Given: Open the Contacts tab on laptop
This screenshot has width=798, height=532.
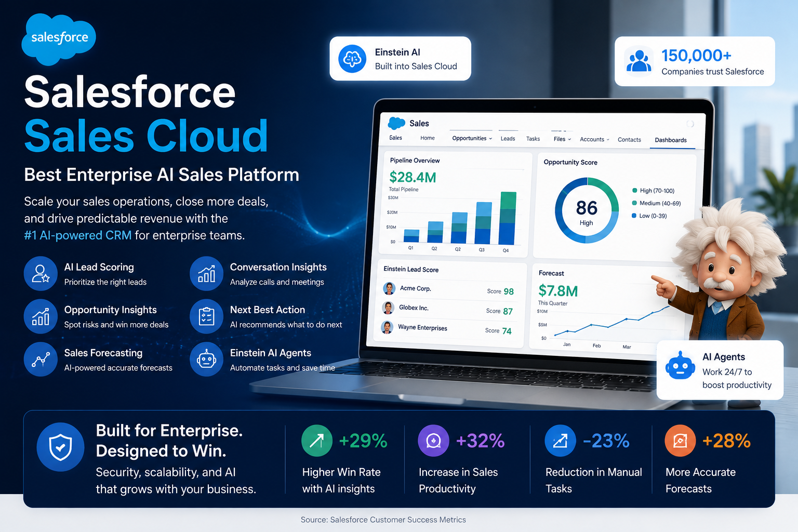Looking at the screenshot, I should click(x=629, y=140).
